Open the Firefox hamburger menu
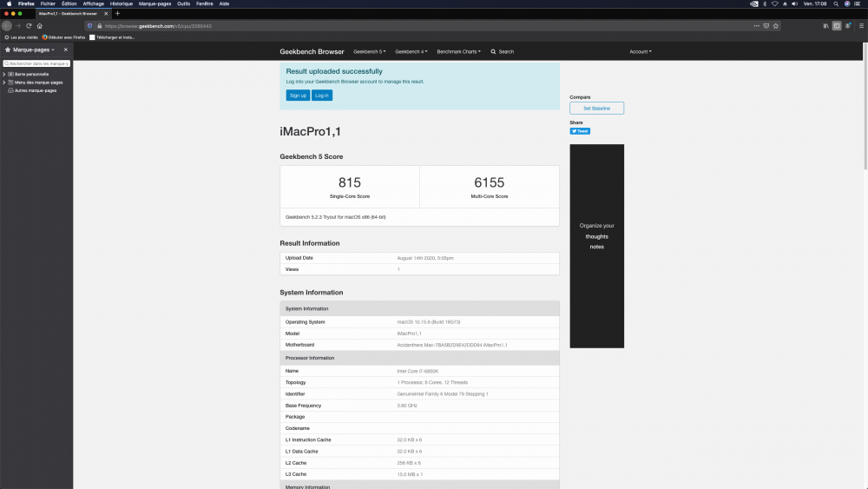 pyautogui.click(x=861, y=26)
